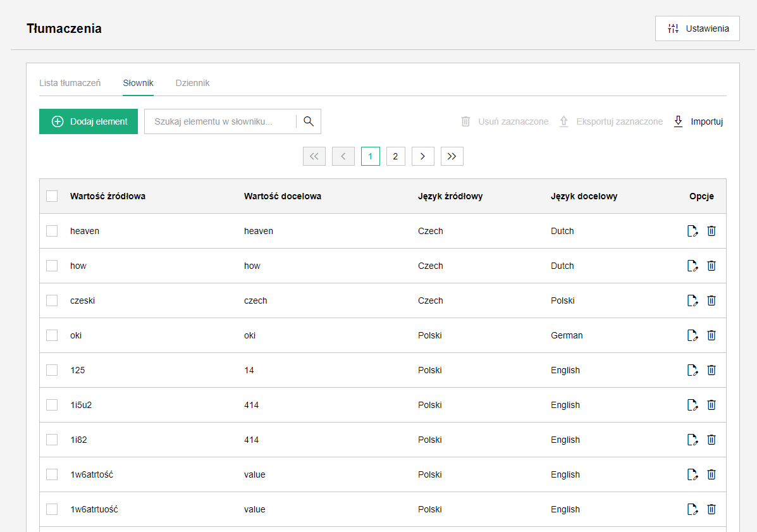Go to first page of results
Screen dimensions: 757x532
pos(314,156)
